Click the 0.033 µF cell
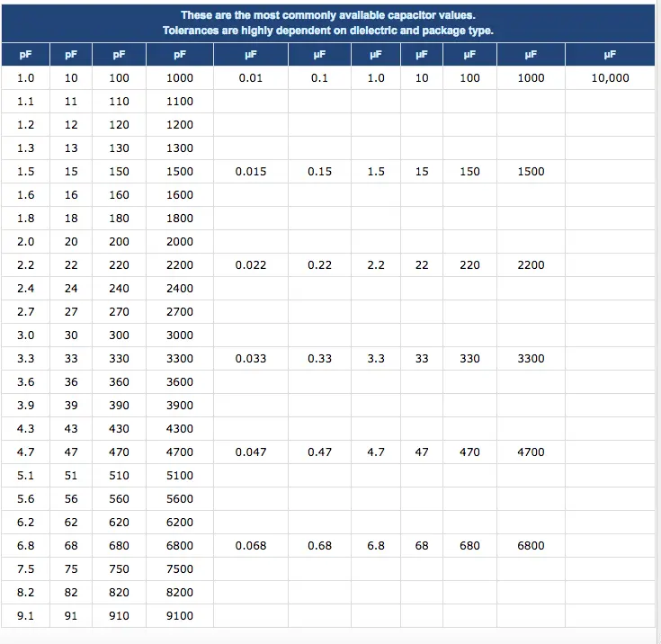The width and height of the screenshot is (661, 644). [251, 359]
